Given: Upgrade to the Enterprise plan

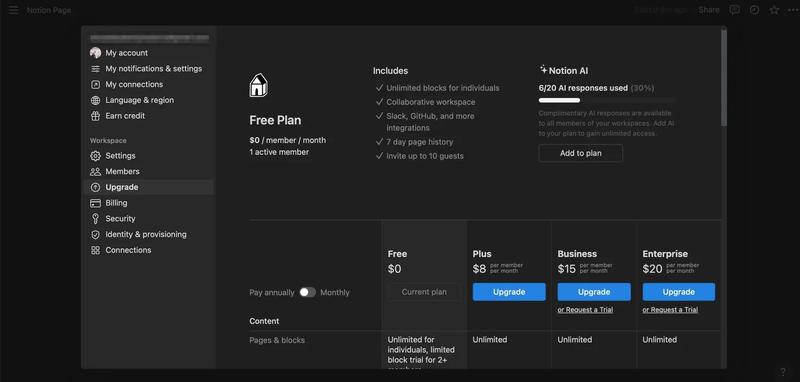Looking at the screenshot, I should [679, 292].
